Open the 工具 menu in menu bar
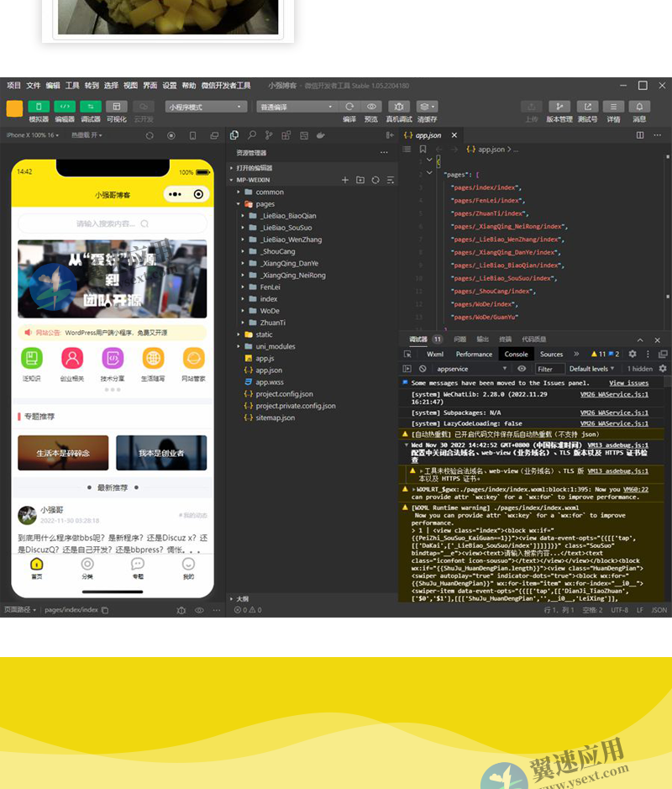The width and height of the screenshot is (672, 789). pos(72,86)
